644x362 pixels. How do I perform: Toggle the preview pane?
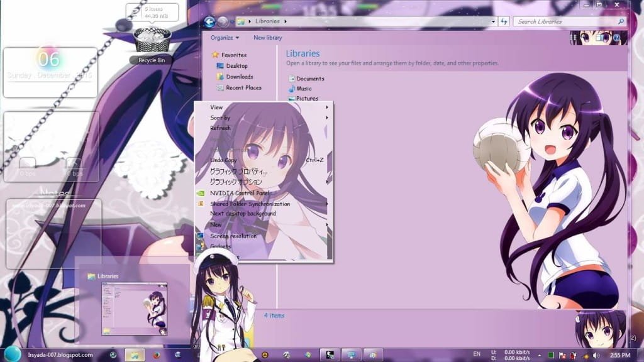click(x=598, y=38)
